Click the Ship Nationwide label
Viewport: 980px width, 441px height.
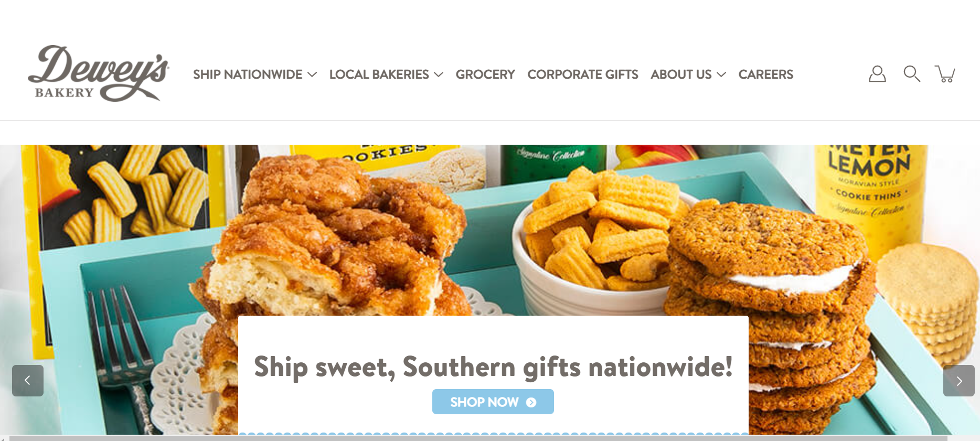[x=248, y=74]
